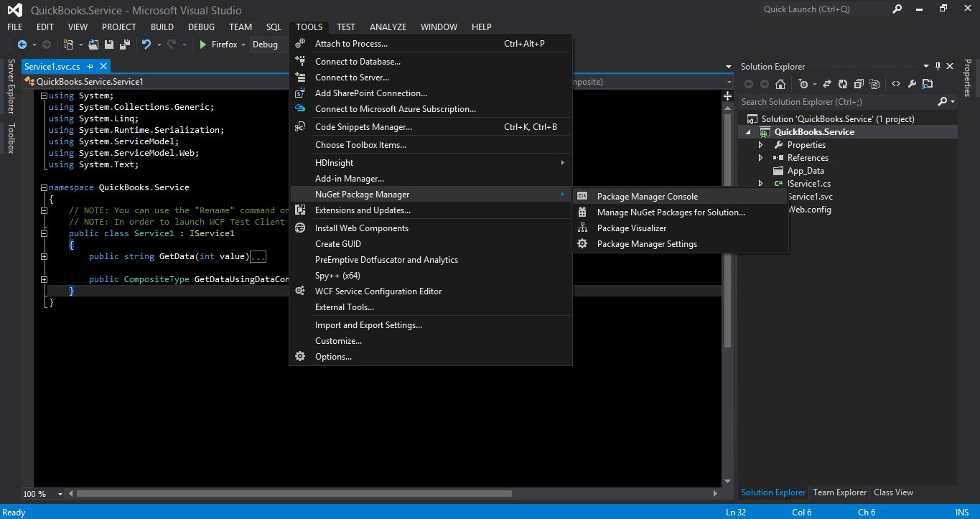Open the BUILD menu
This screenshot has height=519, width=980.
[162, 27]
